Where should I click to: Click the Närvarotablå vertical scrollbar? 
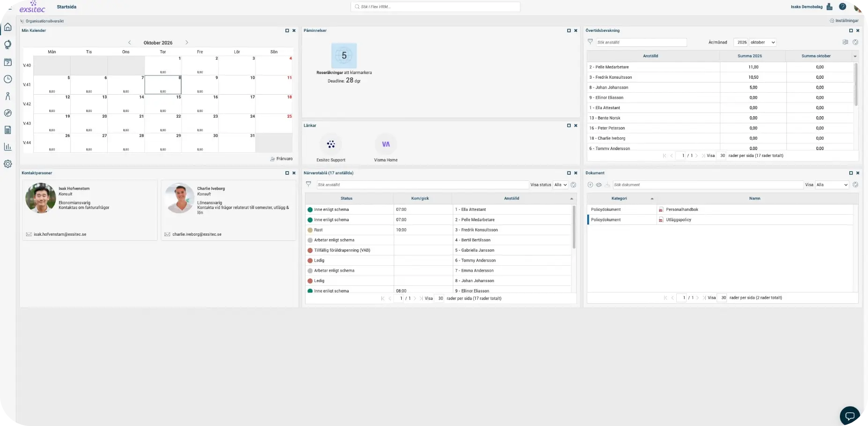(x=574, y=226)
